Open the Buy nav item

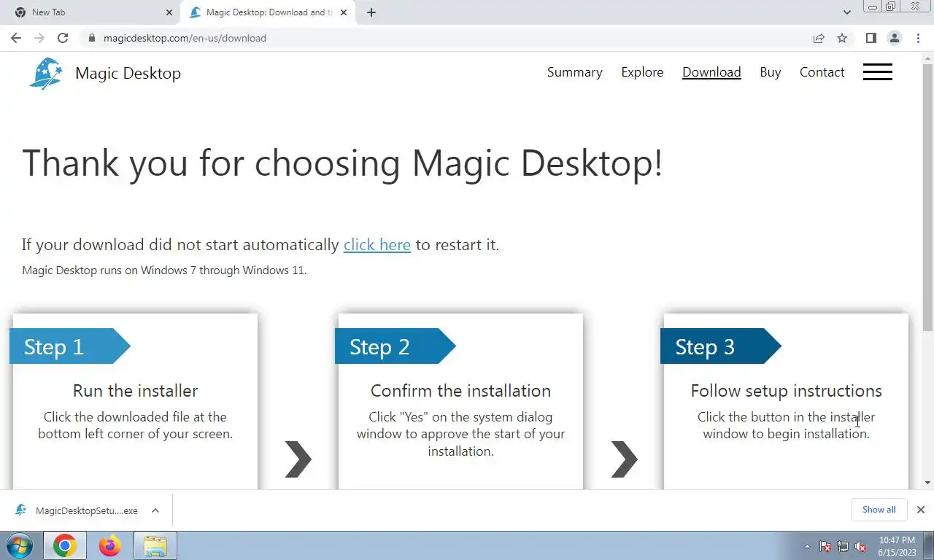[x=771, y=72]
